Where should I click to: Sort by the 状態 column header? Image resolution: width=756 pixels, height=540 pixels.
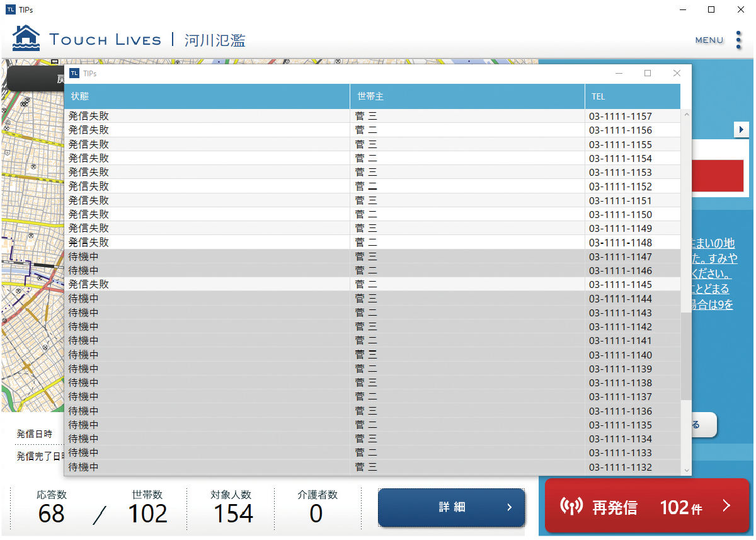coord(207,96)
